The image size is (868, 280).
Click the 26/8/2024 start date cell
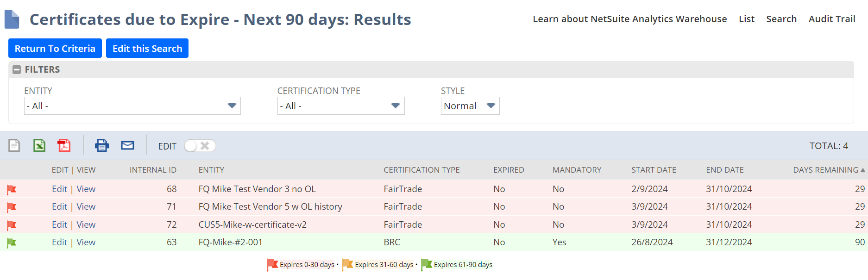652,242
